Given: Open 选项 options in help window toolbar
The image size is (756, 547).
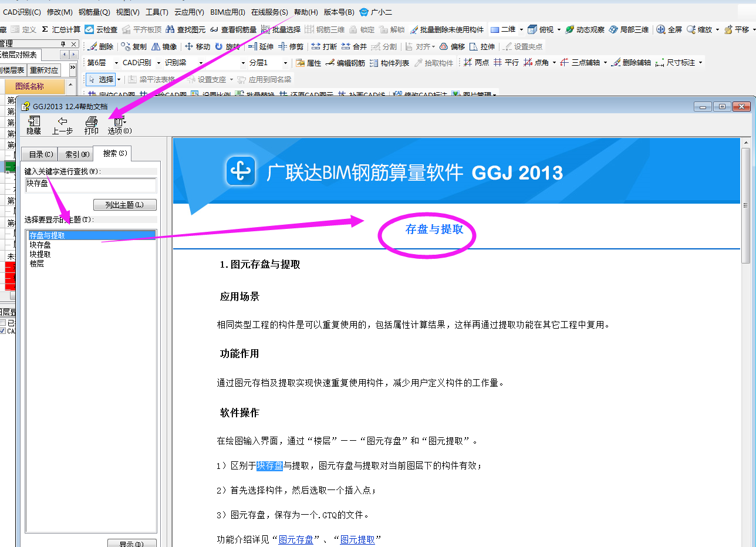Looking at the screenshot, I should (x=120, y=126).
